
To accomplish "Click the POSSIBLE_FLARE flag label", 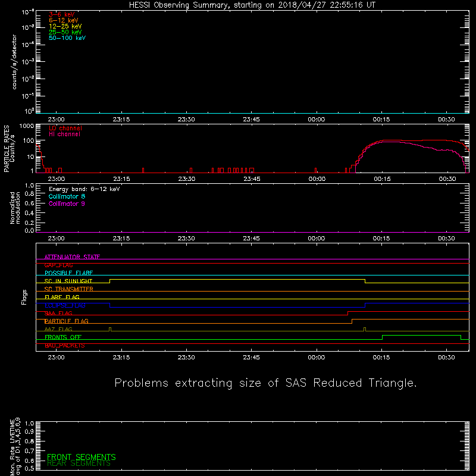I will click(x=68, y=273).
